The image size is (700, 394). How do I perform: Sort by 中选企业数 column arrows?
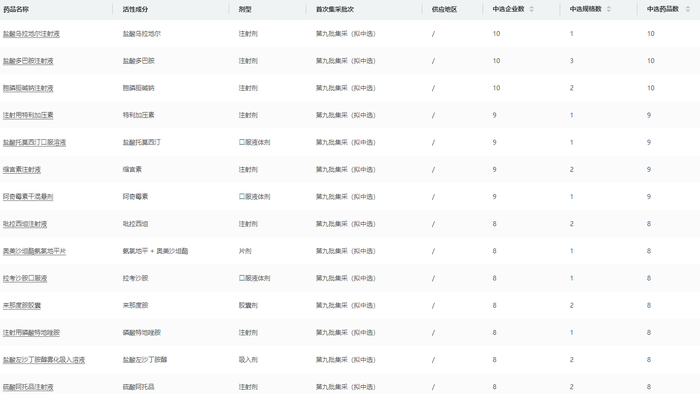531,9
